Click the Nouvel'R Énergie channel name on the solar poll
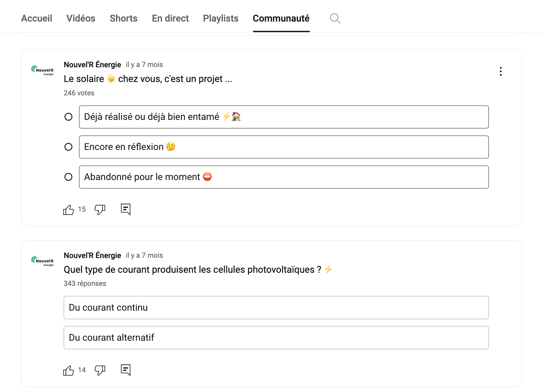This screenshot has width=546, height=392. 92,65
